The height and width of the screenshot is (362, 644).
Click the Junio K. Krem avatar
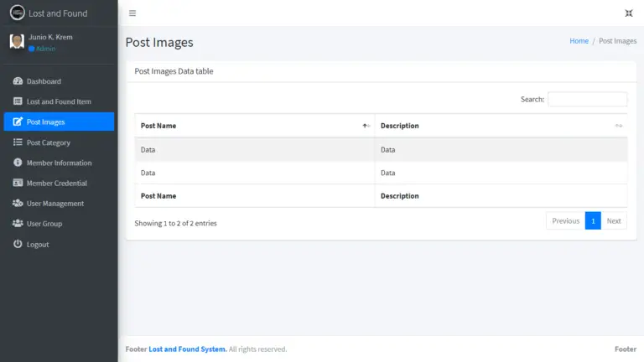point(17,41)
